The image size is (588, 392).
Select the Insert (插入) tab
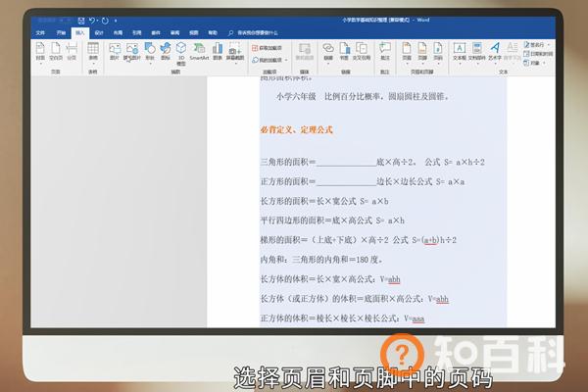click(x=80, y=33)
